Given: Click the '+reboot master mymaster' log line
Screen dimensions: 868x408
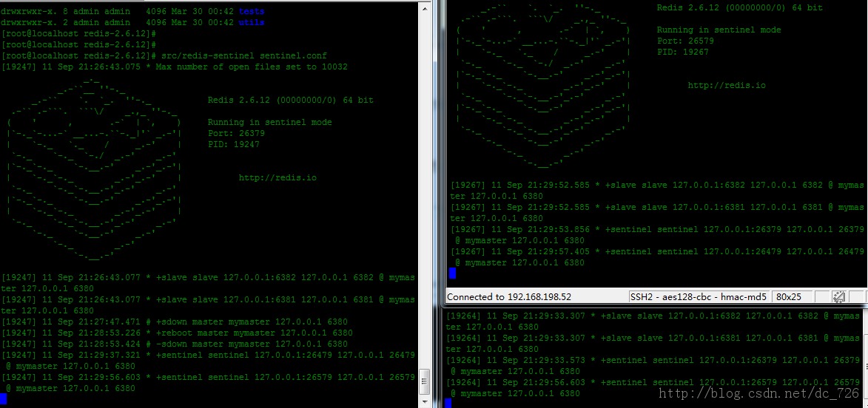Looking at the screenshot, I should click(177, 333).
